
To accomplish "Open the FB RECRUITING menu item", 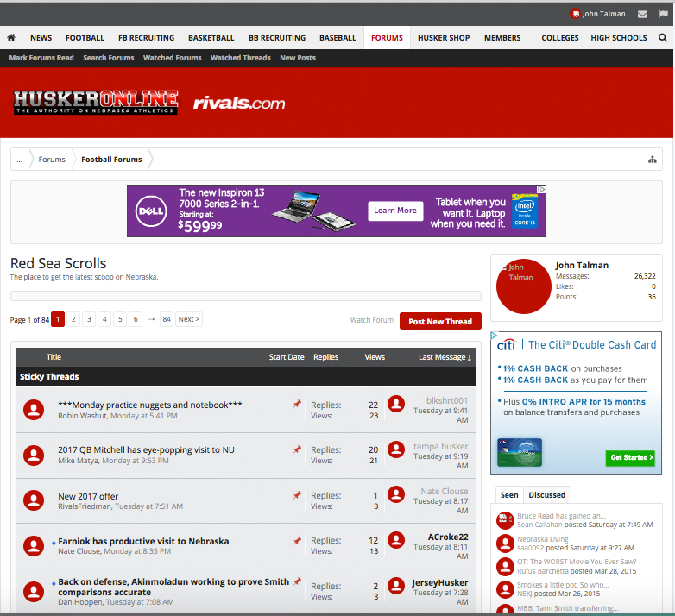I will [147, 38].
